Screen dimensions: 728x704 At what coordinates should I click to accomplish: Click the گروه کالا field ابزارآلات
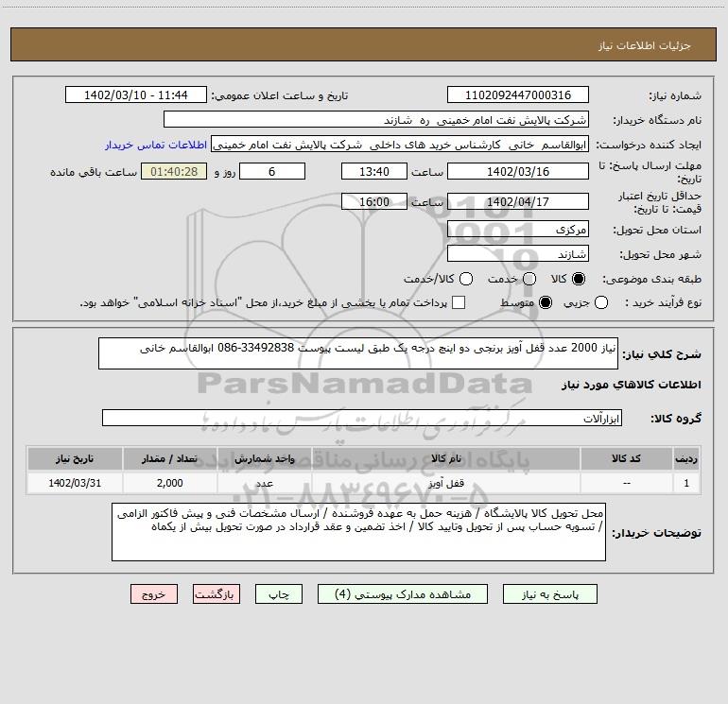point(362,418)
